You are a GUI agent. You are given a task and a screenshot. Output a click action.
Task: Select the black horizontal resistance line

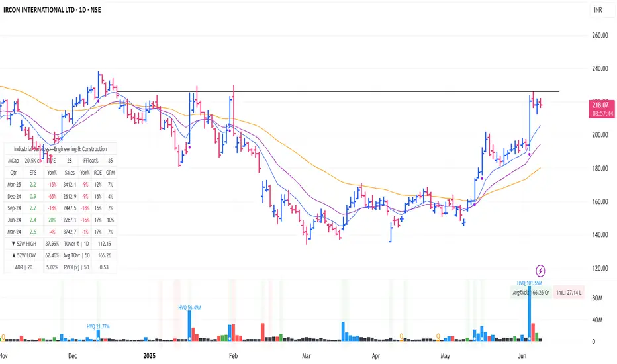[338, 92]
